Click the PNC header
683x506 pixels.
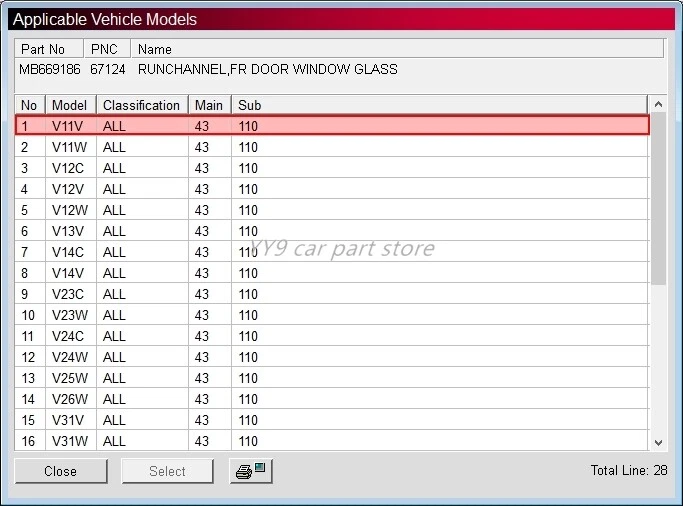(107, 49)
